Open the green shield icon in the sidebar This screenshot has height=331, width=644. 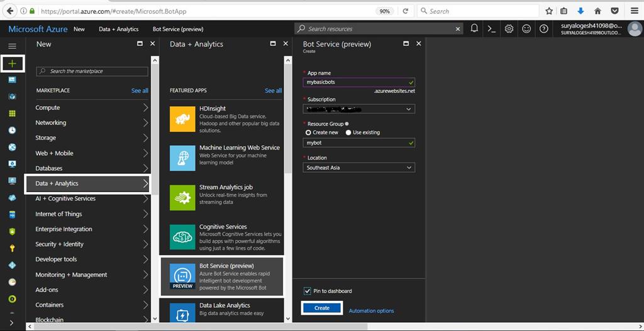(13, 231)
